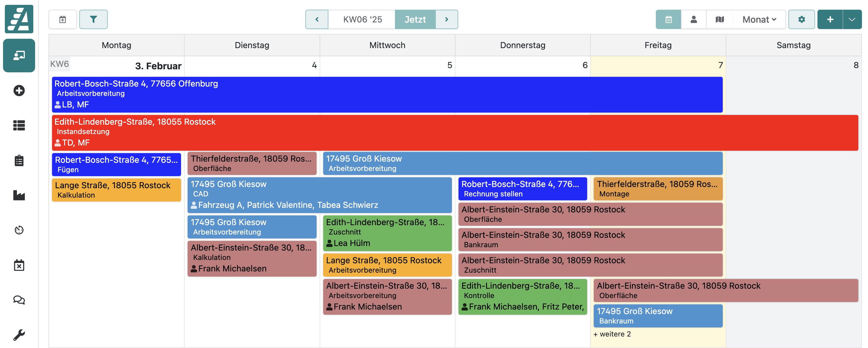
Task: Go to previous week arrow
Action: (x=317, y=20)
